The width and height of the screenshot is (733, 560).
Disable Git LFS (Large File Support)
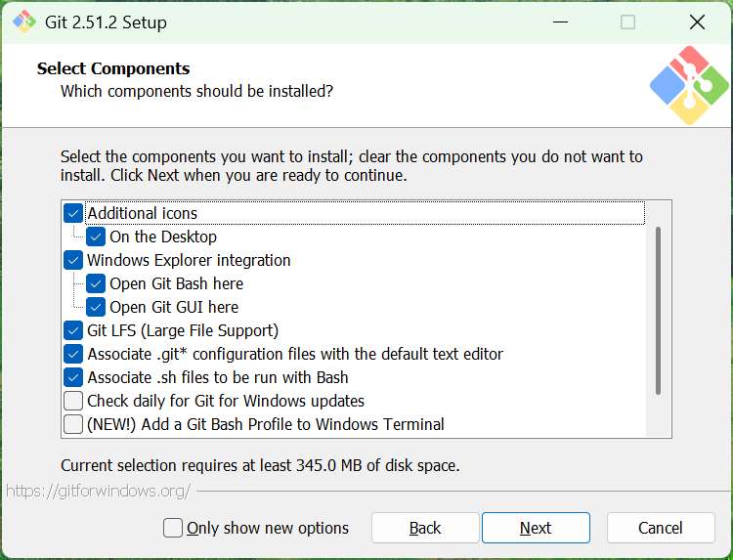tap(73, 330)
